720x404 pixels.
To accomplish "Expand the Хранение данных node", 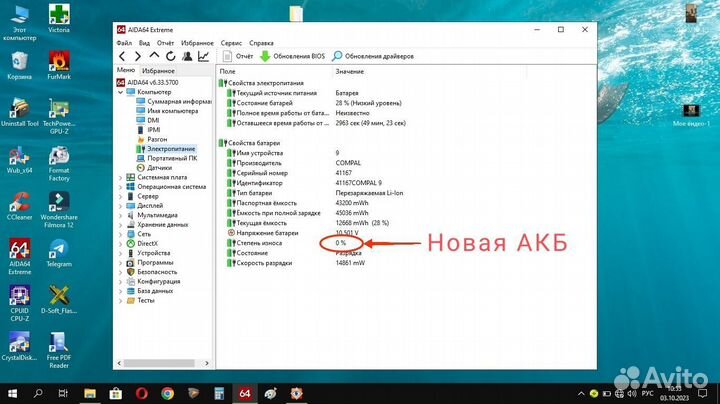I will click(x=121, y=224).
